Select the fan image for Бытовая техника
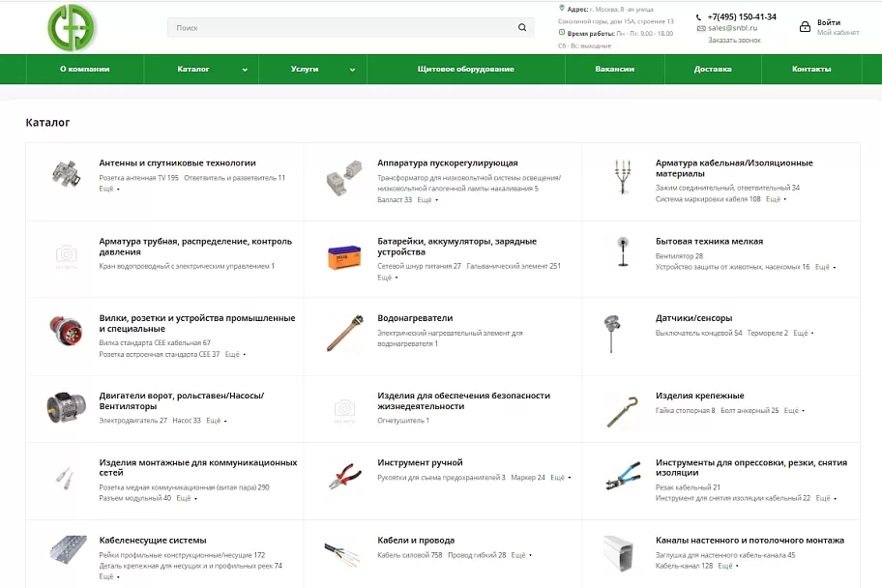This screenshot has width=882, height=588. (623, 251)
